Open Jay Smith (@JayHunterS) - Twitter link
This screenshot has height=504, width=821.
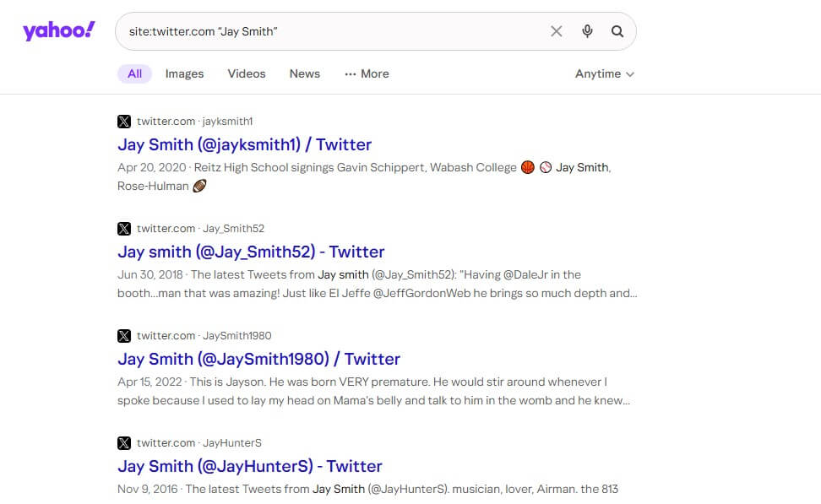[x=250, y=466]
